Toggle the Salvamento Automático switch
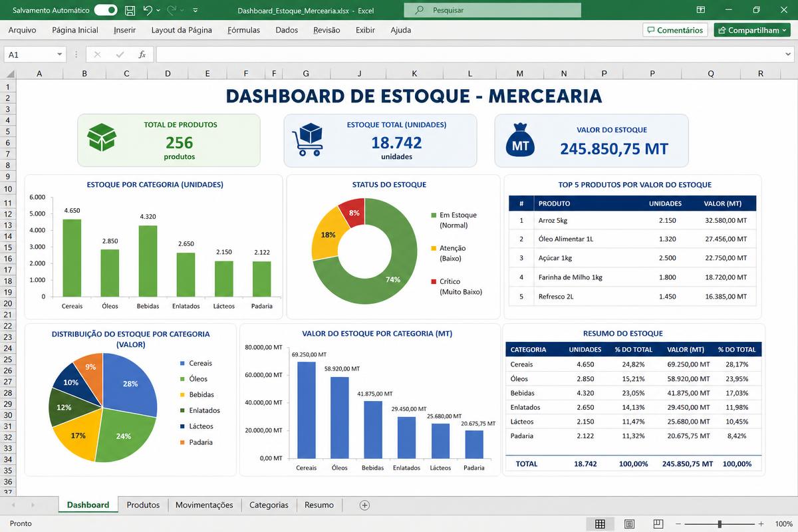Viewport: 798px width, 532px height. click(106, 11)
